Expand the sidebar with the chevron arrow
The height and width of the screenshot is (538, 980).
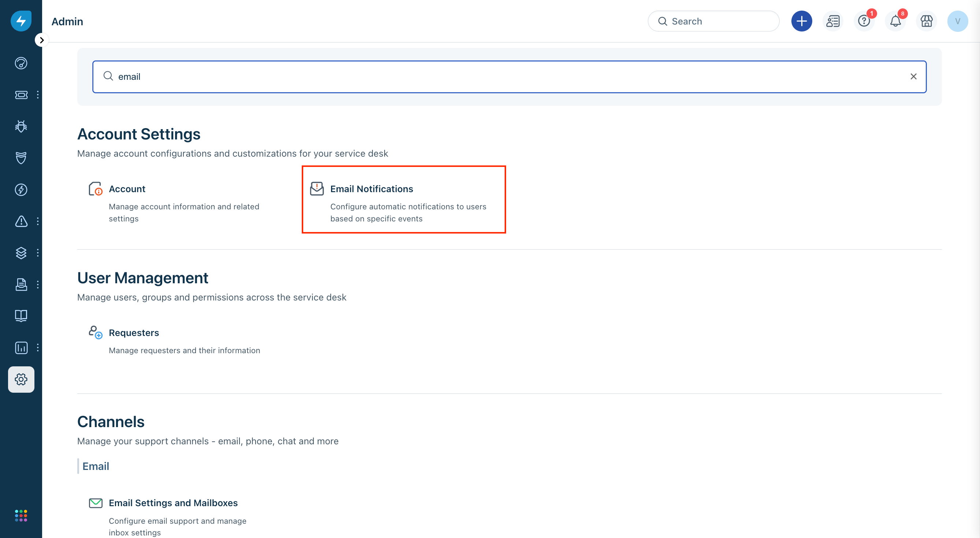tap(41, 40)
